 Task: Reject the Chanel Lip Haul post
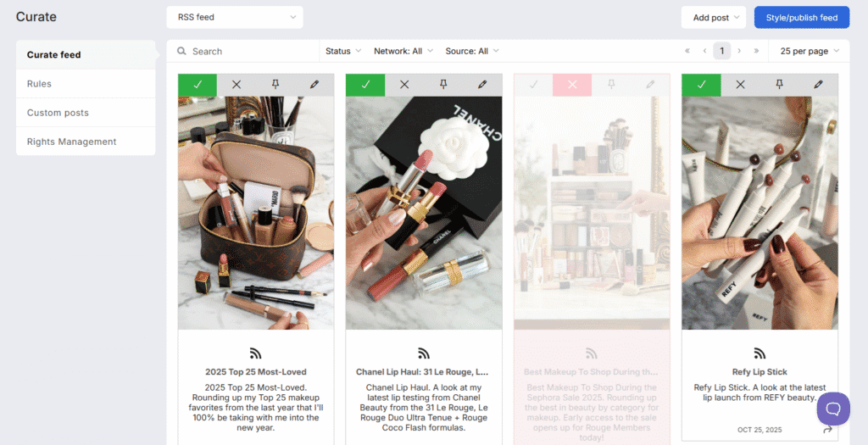(x=404, y=85)
